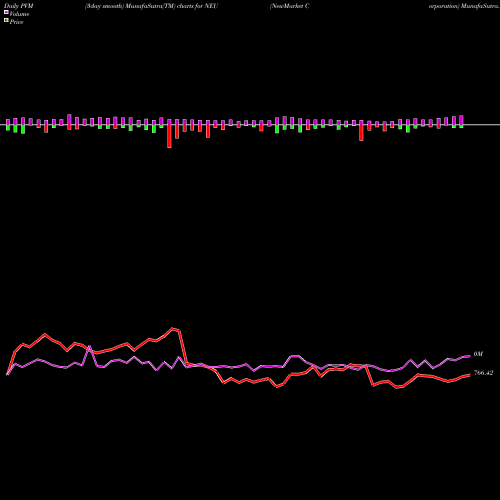
Task: Select the 'Price' legend label
Action: tap(16, 22)
